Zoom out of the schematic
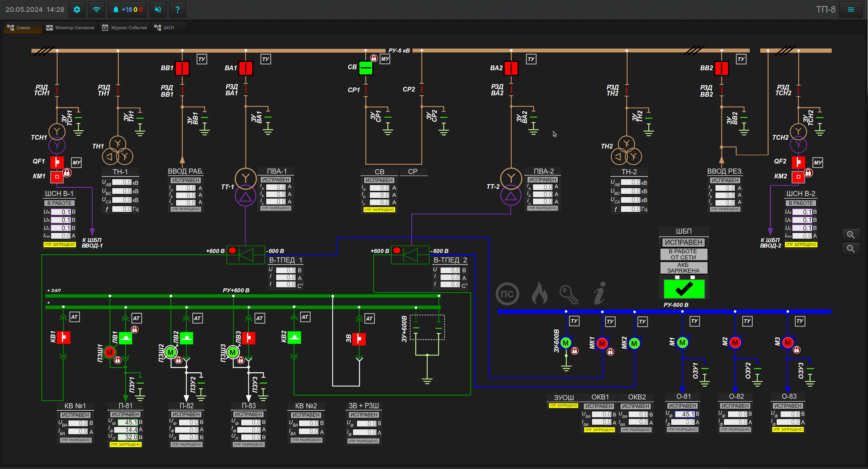The image size is (868, 469). [x=851, y=249]
